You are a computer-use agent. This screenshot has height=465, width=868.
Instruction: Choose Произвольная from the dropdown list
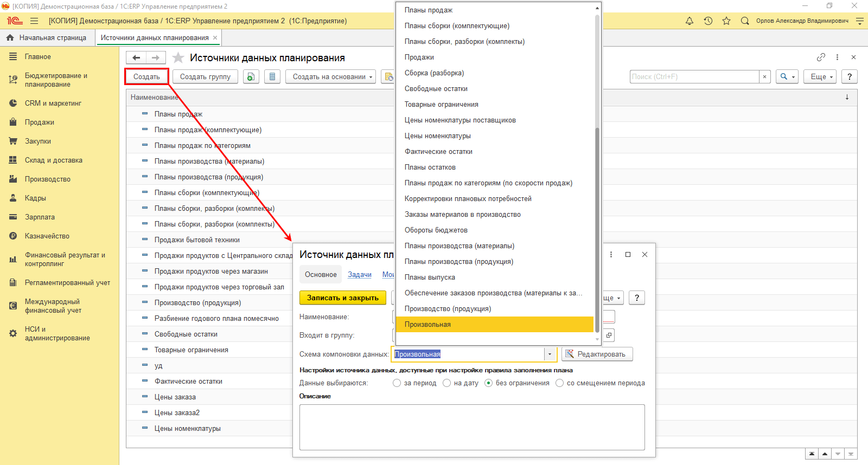click(495, 324)
